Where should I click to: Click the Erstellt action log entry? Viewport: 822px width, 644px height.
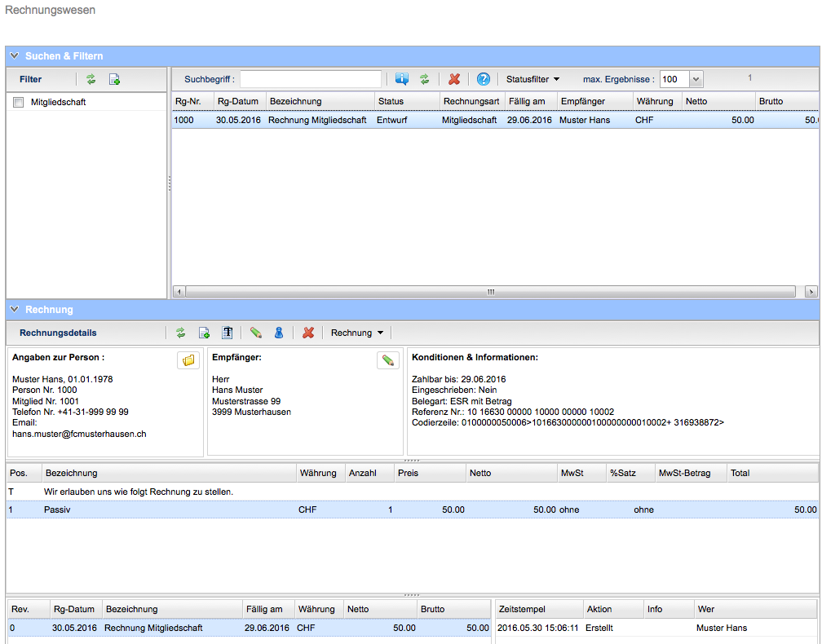tap(599, 628)
